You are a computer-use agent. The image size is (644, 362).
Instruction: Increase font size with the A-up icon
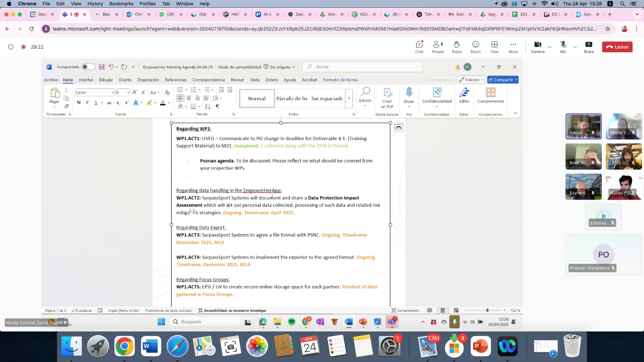click(135, 92)
